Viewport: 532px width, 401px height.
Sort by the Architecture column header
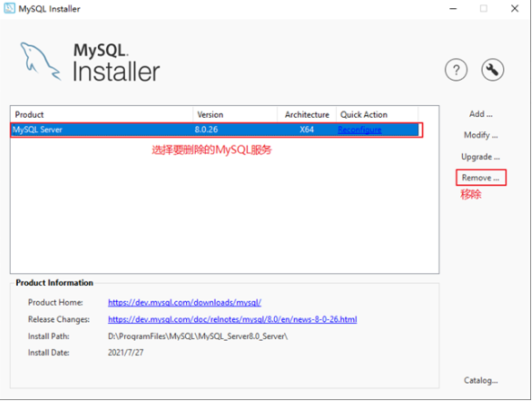coord(306,115)
